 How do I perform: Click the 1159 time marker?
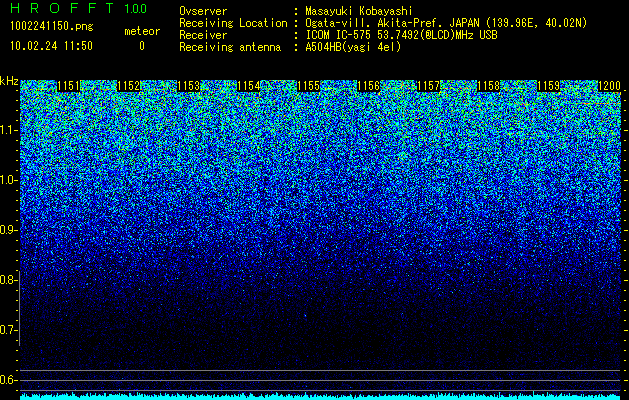click(548, 86)
